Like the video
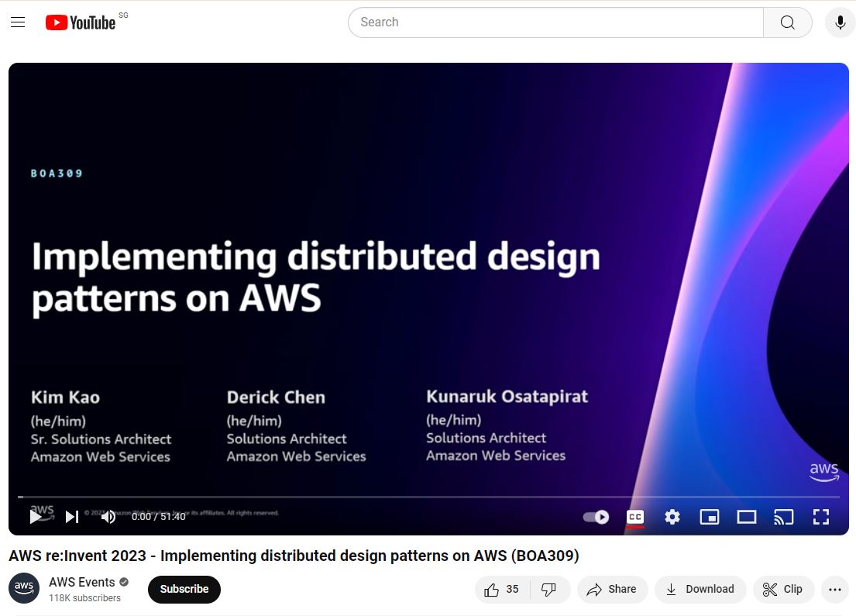Viewport: 856px width, 616px height. (502, 589)
